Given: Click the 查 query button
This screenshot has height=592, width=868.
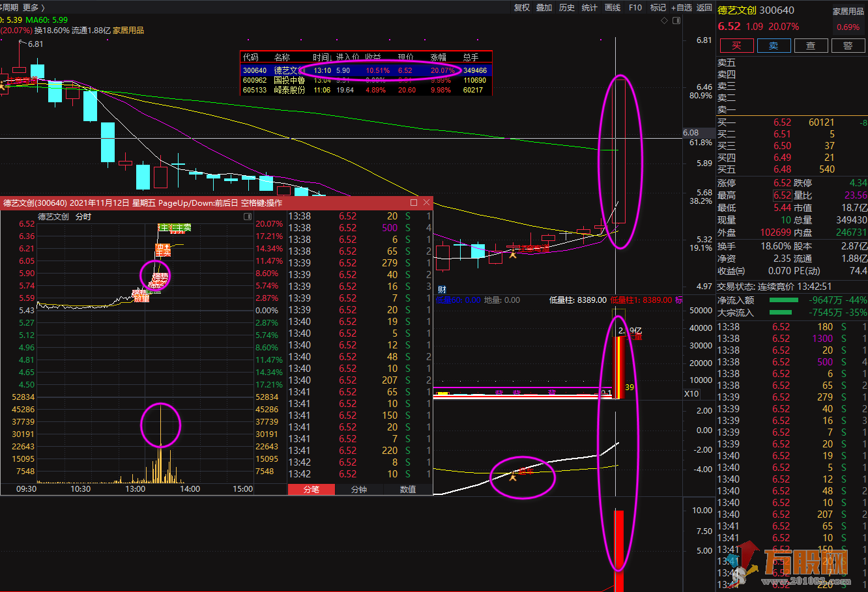Looking at the screenshot, I should tap(811, 46).
